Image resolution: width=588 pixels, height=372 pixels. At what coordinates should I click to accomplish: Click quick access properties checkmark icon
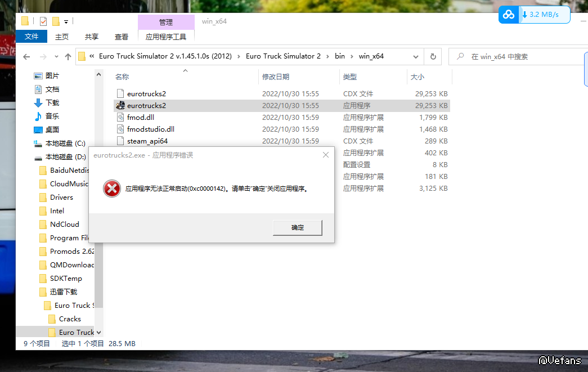(43, 21)
